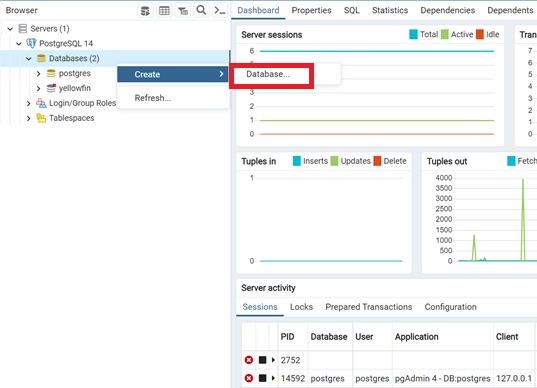The image size is (537, 388).
Task: Click the Inserts legend swatch in Tuples in
Action: click(x=297, y=161)
